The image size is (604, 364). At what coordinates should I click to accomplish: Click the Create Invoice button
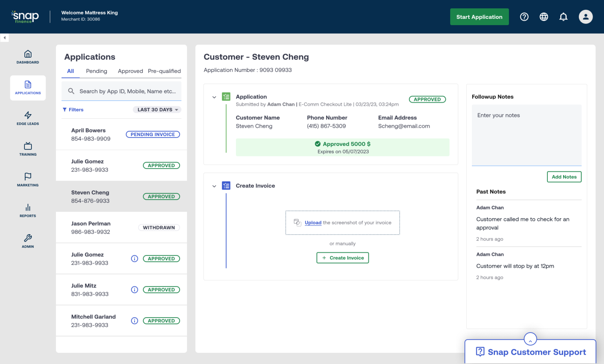click(x=342, y=257)
